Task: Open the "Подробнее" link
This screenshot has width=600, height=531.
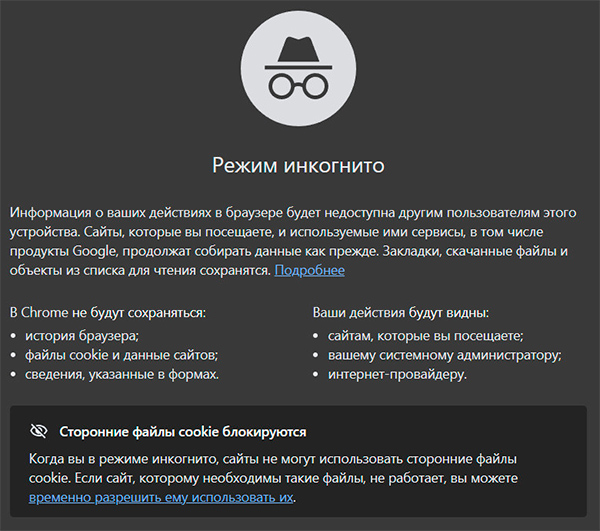Action: pos(309,270)
